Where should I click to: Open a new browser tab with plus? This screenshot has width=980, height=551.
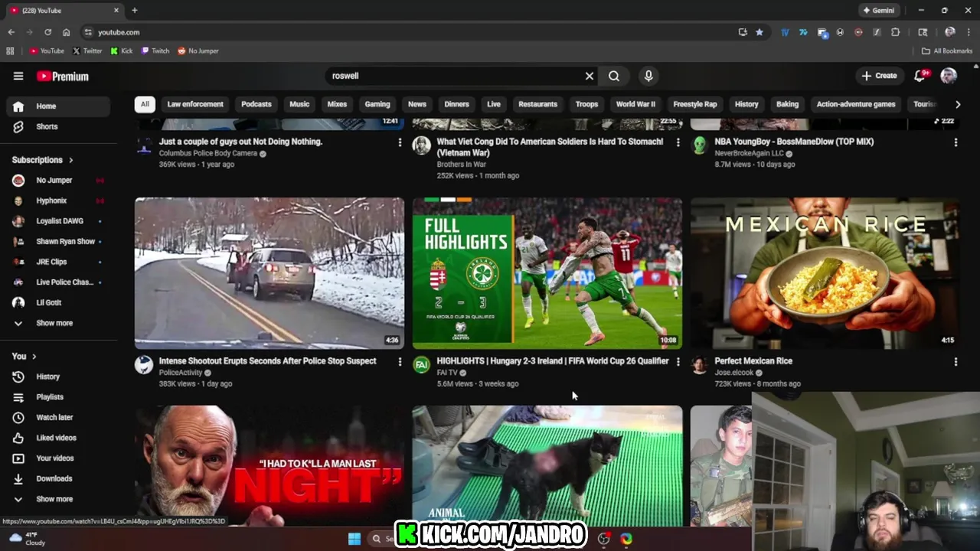coord(135,11)
